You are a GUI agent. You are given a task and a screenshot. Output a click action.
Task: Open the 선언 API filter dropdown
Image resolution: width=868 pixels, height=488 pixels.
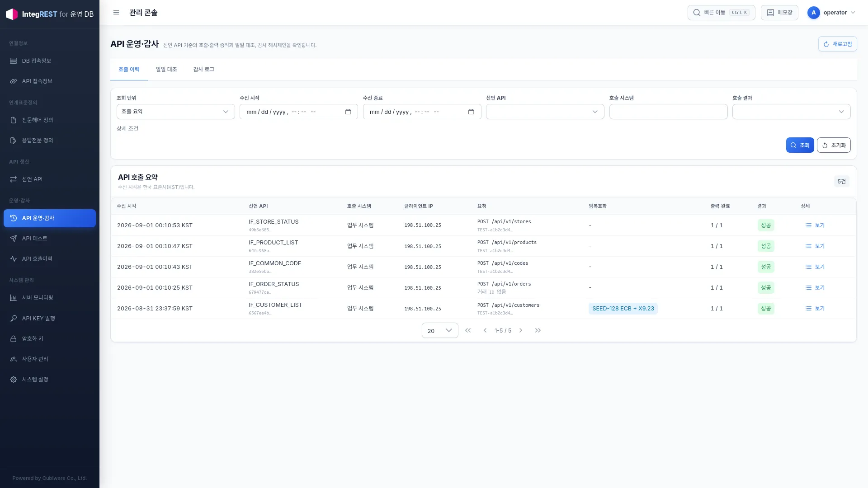[x=545, y=112]
